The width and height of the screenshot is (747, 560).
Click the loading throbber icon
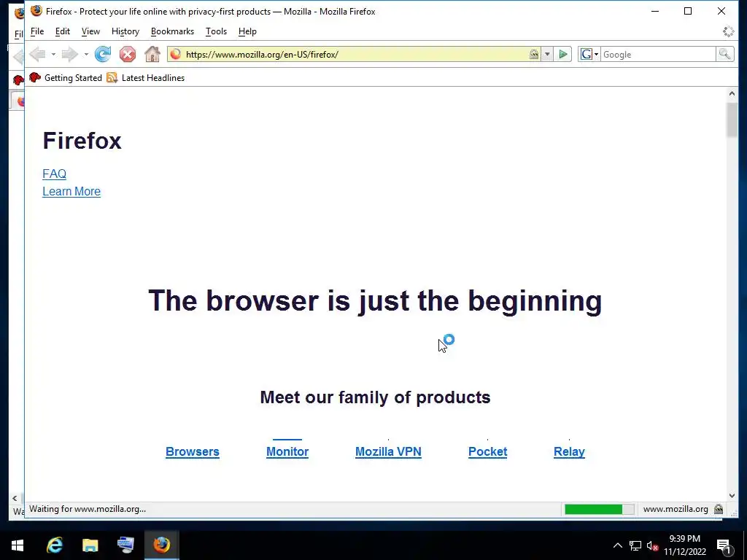pos(728,31)
